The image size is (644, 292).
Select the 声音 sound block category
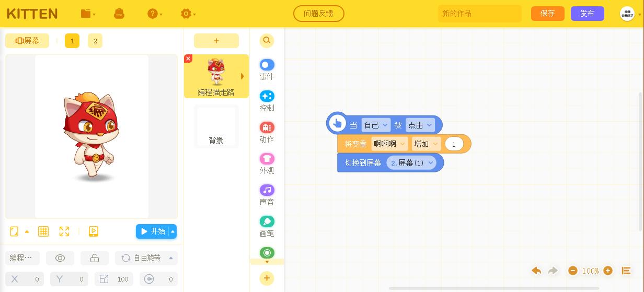[x=267, y=195]
